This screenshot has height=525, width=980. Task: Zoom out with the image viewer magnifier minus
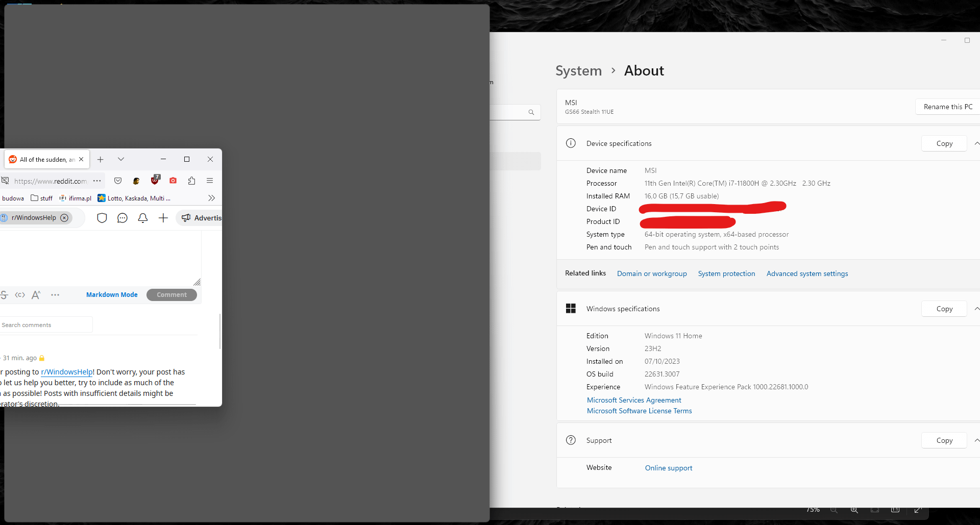pyautogui.click(x=834, y=510)
